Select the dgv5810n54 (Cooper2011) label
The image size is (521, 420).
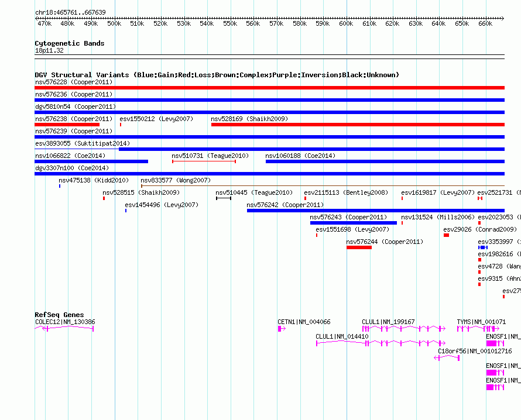coord(76,106)
